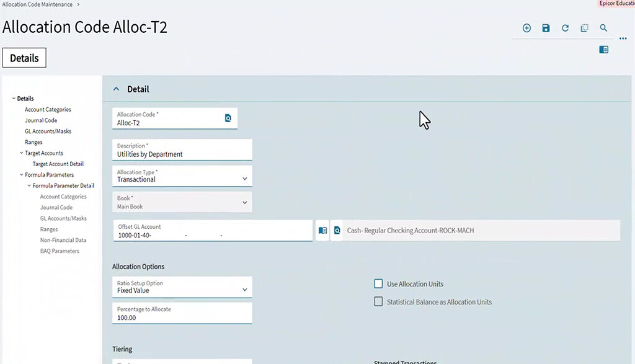The height and width of the screenshot is (364, 635).
Task: Open the Allocation Code lookup magnifier icon
Action: pyautogui.click(x=228, y=117)
